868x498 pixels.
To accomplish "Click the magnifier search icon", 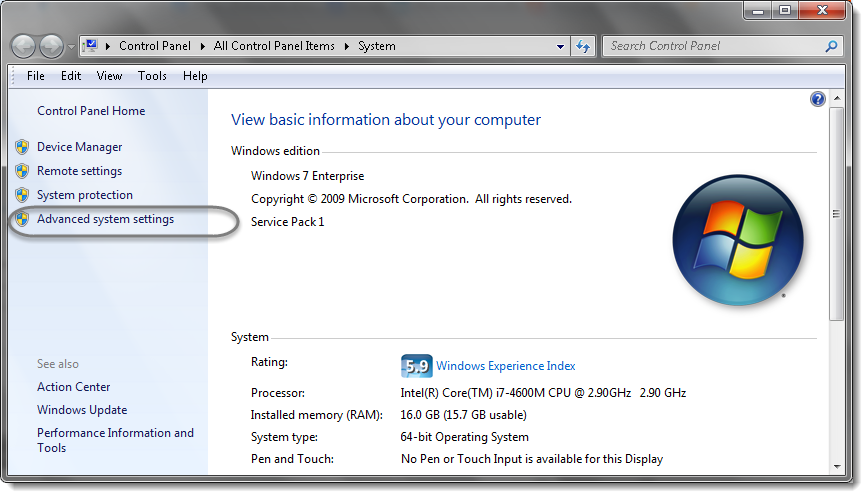I will click(x=831, y=46).
